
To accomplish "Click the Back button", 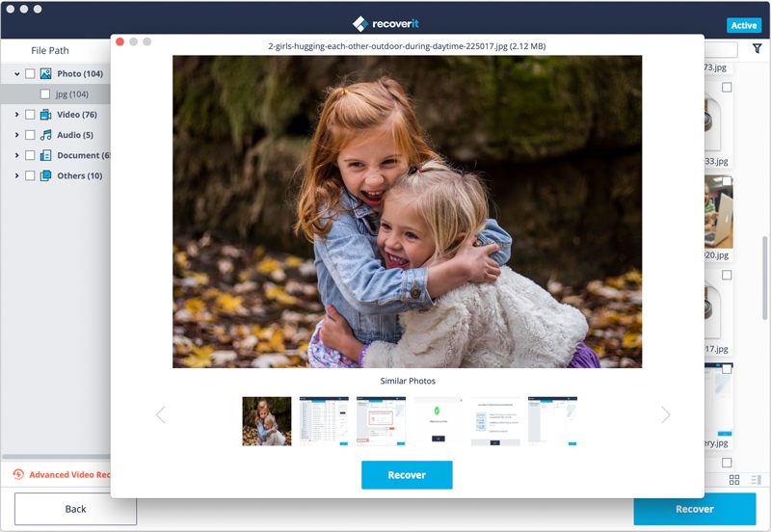I will point(75,509).
